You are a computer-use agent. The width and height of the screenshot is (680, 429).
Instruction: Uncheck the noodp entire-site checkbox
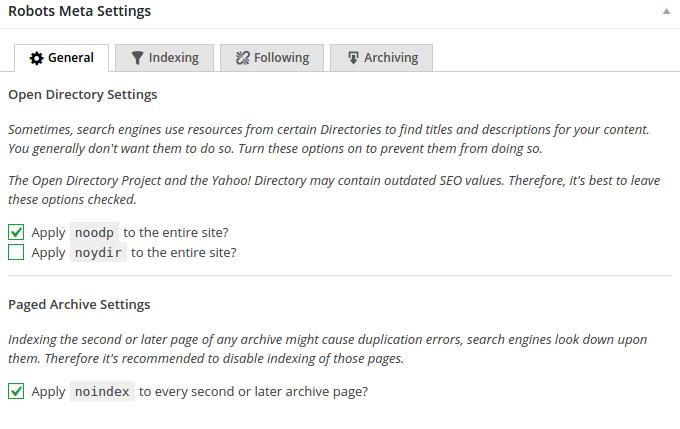16,232
